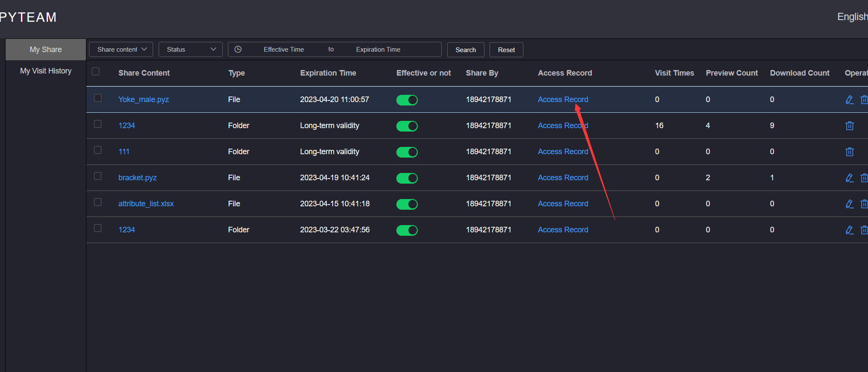Open the 111 folder link
Screen dimensions: 868x372
(124, 152)
